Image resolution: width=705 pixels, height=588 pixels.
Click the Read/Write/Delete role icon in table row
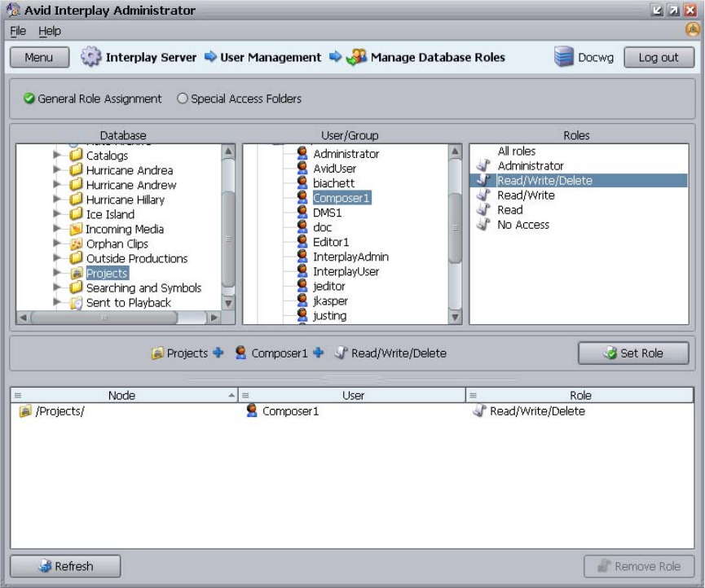click(480, 410)
